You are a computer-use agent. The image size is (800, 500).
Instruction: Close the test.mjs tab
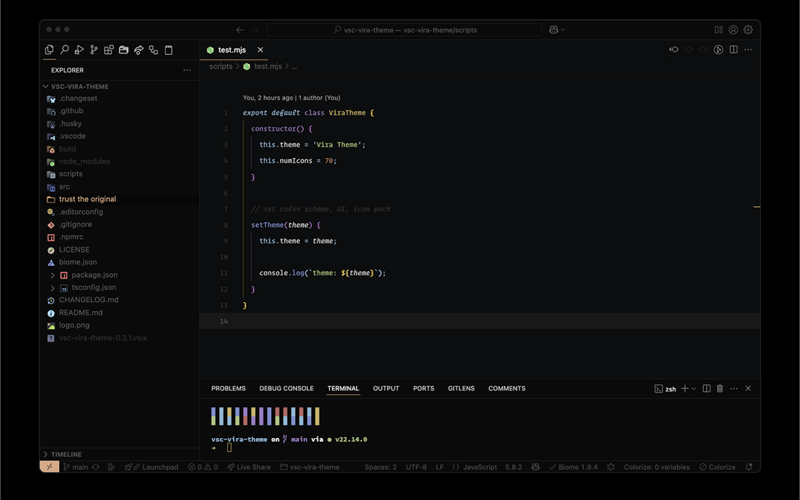pos(260,50)
